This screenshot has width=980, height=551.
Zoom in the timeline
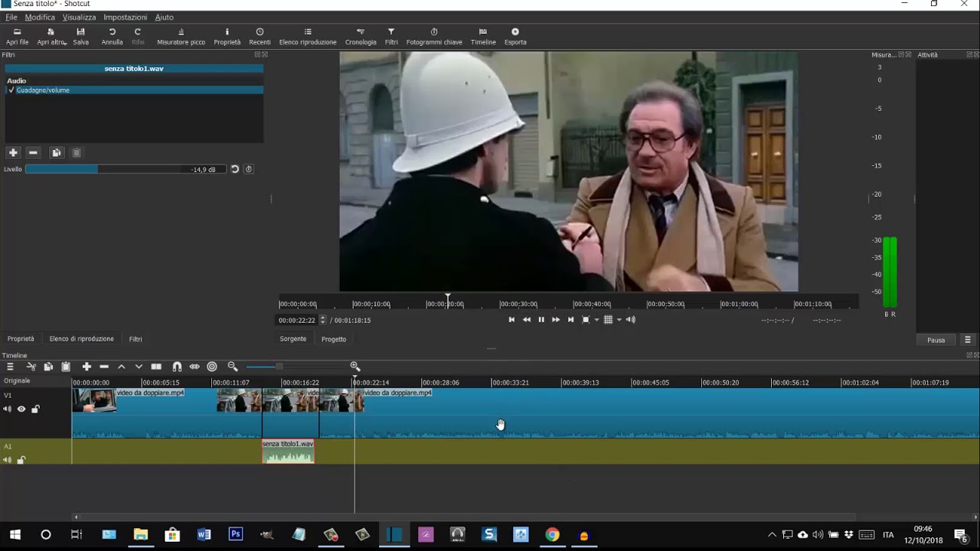[x=355, y=367]
